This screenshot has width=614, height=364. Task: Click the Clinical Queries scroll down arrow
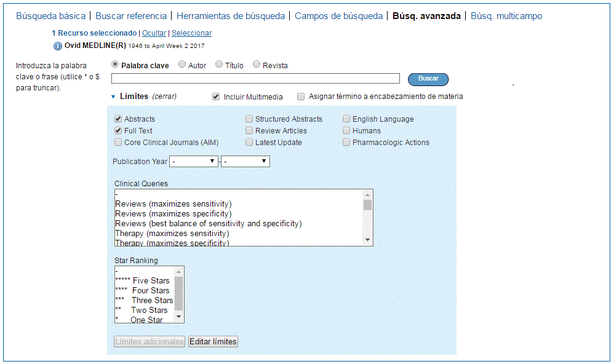[x=367, y=240]
